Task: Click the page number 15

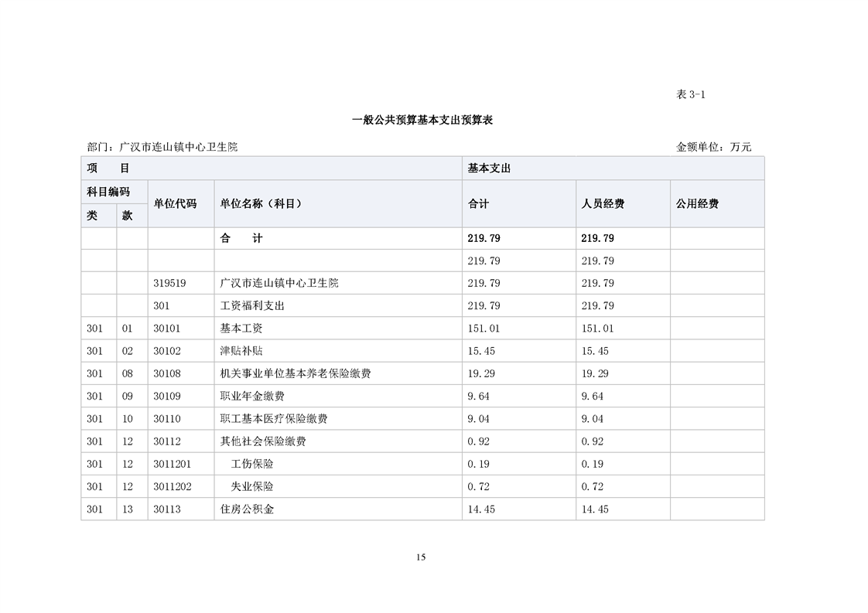Action: (x=421, y=557)
